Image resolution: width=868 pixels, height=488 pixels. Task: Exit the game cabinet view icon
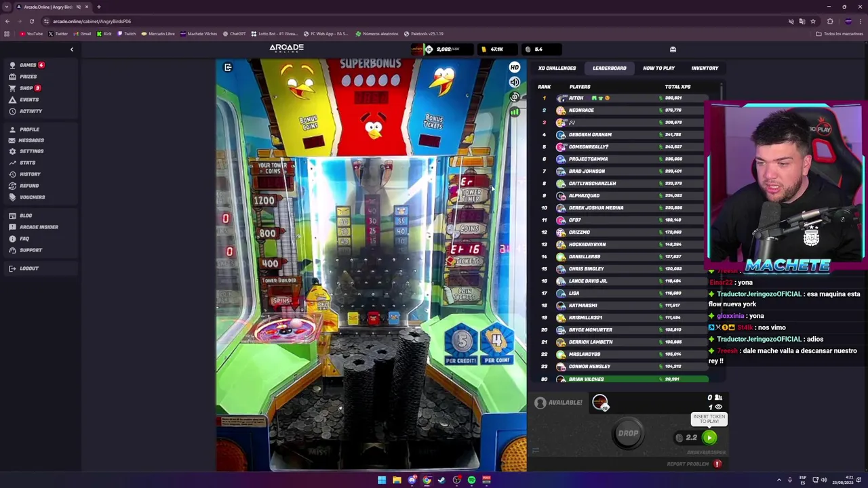tap(228, 67)
